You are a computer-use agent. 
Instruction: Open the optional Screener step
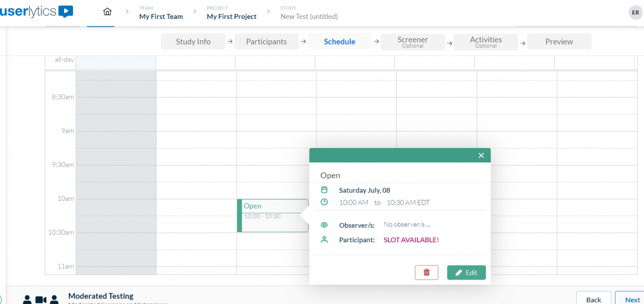point(413,42)
